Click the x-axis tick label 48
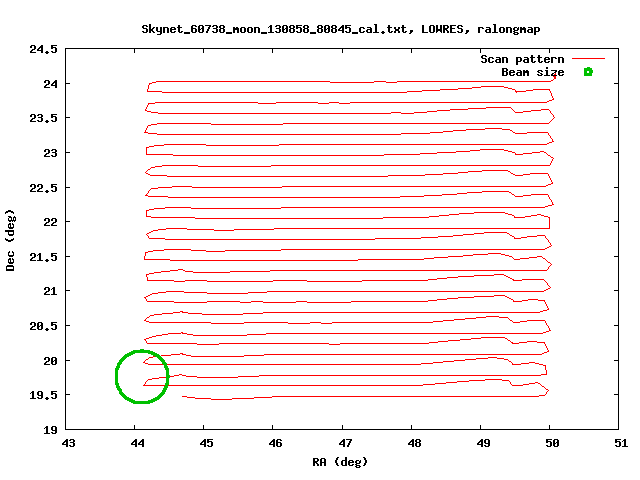The height and width of the screenshot is (480, 640). coord(414,443)
